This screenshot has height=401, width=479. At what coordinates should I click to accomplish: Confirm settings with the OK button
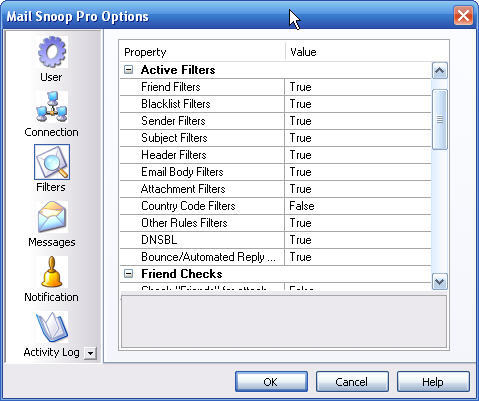(x=271, y=382)
